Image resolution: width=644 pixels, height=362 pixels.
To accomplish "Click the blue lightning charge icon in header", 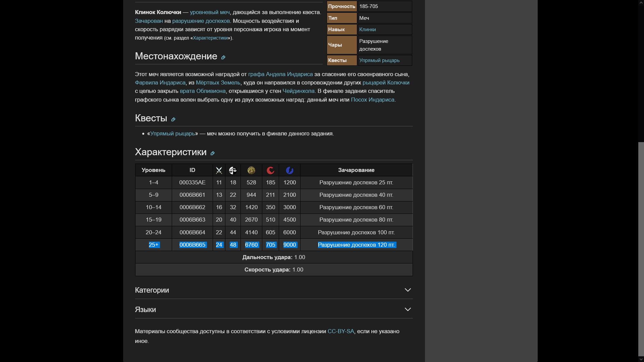I will point(289,171).
